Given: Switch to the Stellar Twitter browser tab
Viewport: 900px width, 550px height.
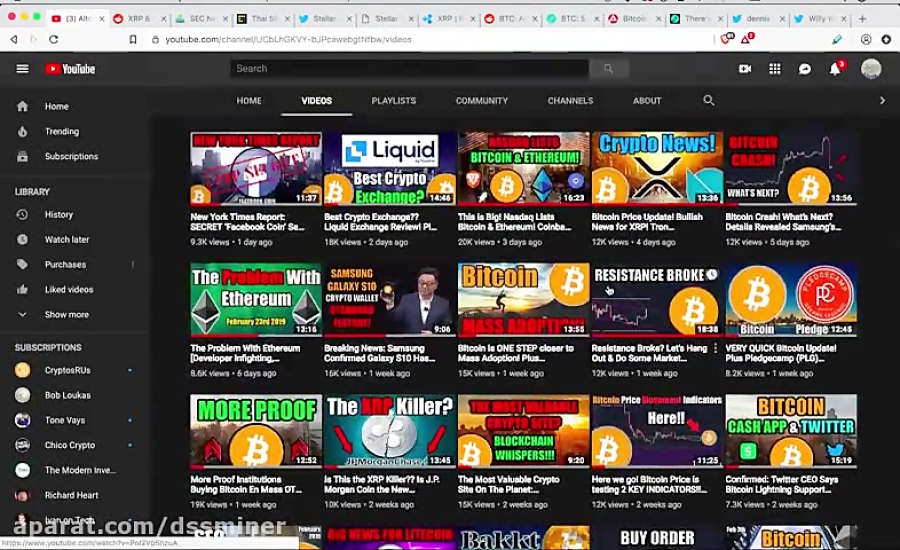Looking at the screenshot, I should pyautogui.click(x=324, y=18).
